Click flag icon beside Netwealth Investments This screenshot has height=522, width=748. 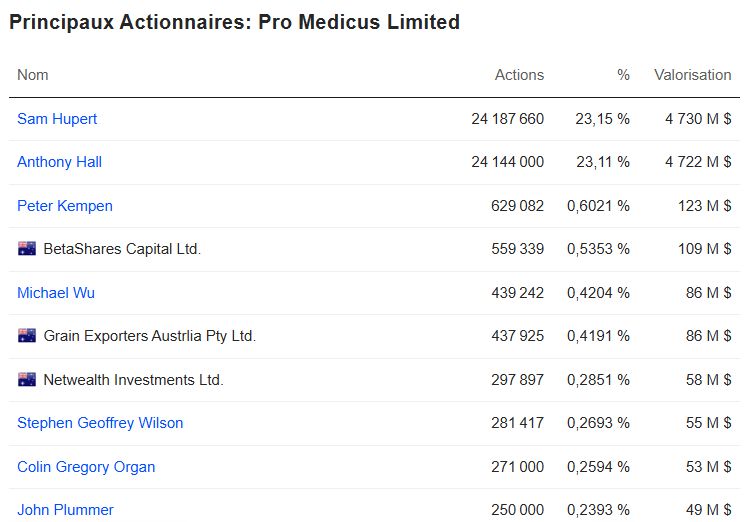click(27, 379)
